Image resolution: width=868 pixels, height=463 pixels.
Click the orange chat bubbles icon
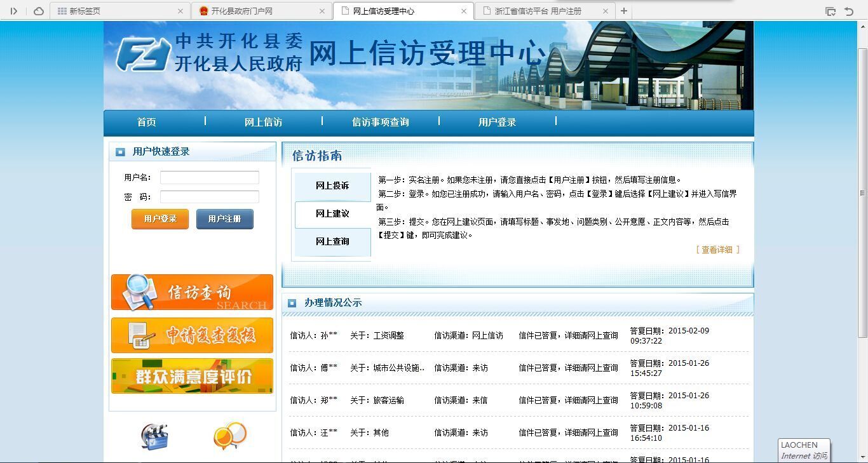(x=230, y=436)
